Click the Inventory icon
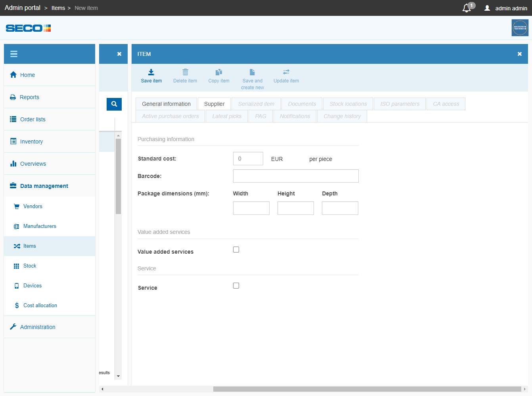Image resolution: width=532 pixels, height=396 pixels. tap(13, 142)
